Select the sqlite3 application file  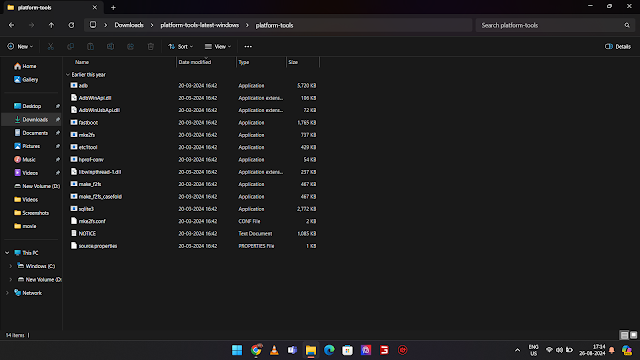click(86, 209)
